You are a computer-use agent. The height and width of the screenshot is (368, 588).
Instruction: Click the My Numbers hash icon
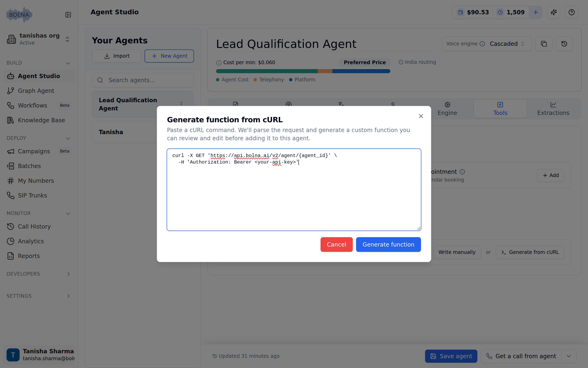pos(10,181)
